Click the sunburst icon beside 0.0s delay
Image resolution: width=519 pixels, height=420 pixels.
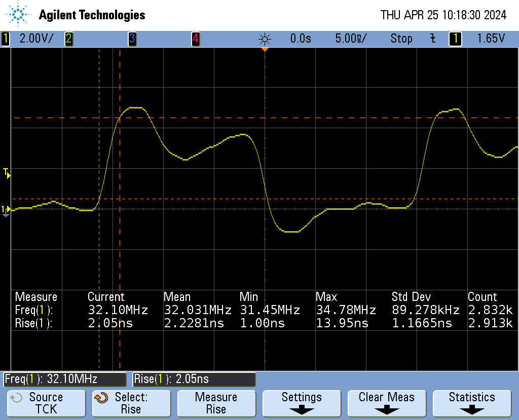(x=265, y=39)
